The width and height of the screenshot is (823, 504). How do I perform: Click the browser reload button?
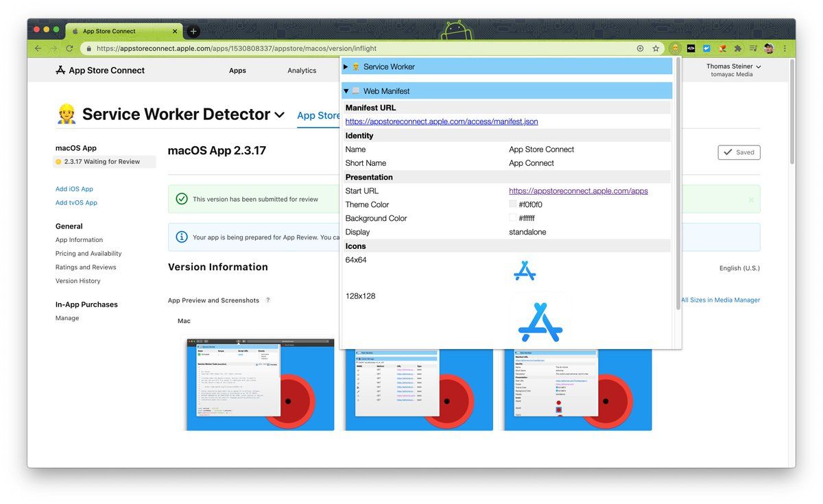point(69,49)
